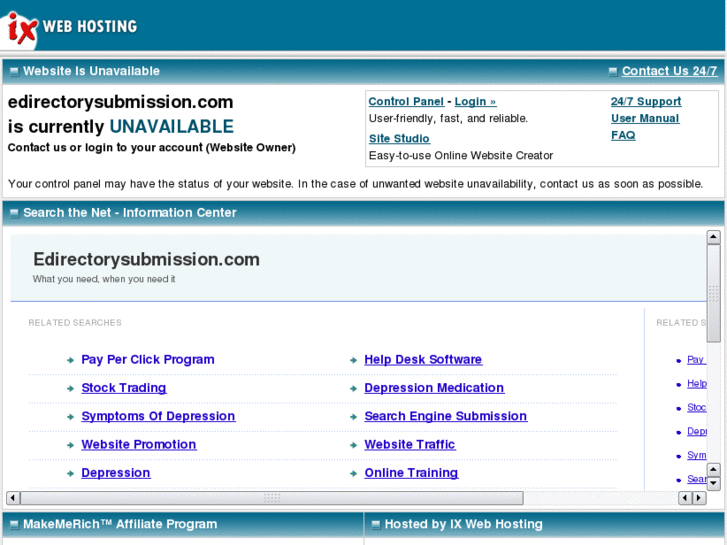Open the partially visible Pay sidebar link
This screenshot has width=727, height=545.
(x=696, y=359)
